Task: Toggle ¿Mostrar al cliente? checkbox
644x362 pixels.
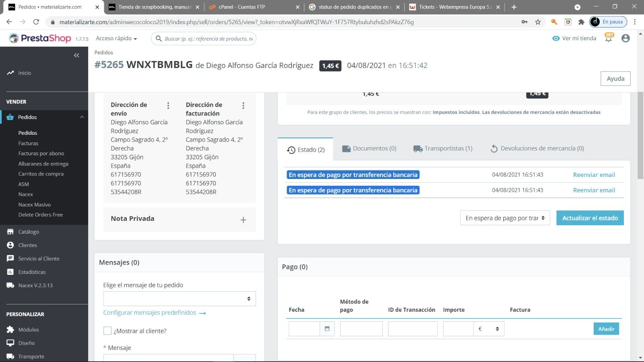Action: (x=107, y=331)
